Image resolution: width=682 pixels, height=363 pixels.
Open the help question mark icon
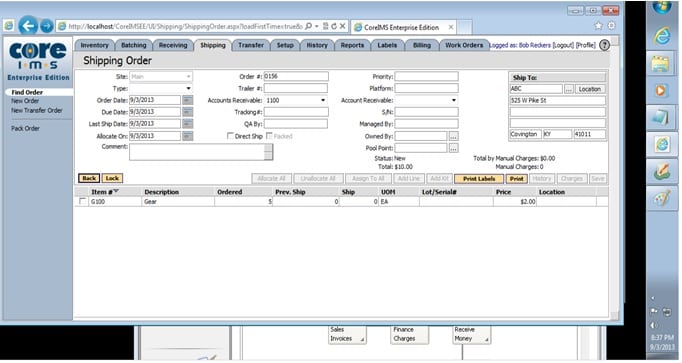click(x=605, y=45)
